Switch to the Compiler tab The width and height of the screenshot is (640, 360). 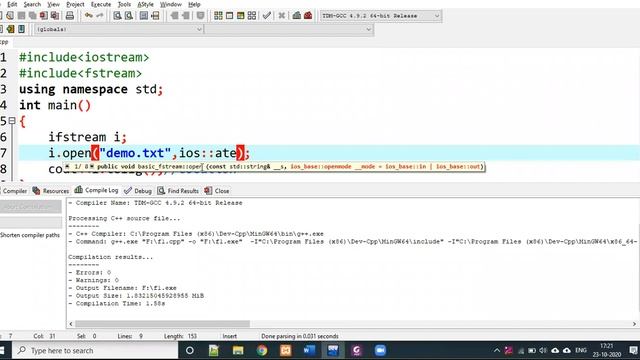click(x=13, y=191)
